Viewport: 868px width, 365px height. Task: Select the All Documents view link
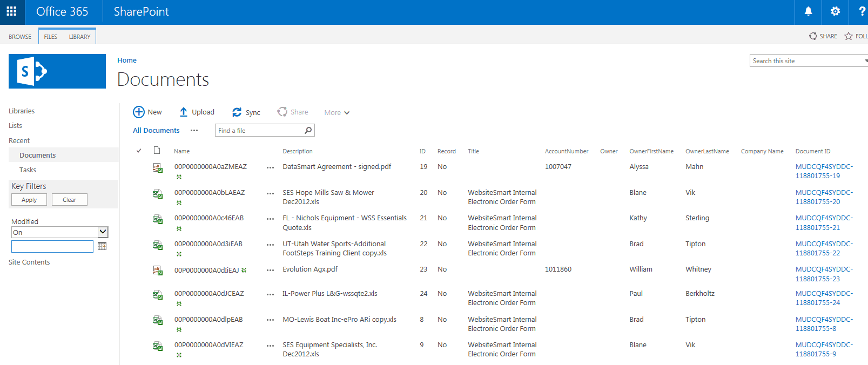156,130
